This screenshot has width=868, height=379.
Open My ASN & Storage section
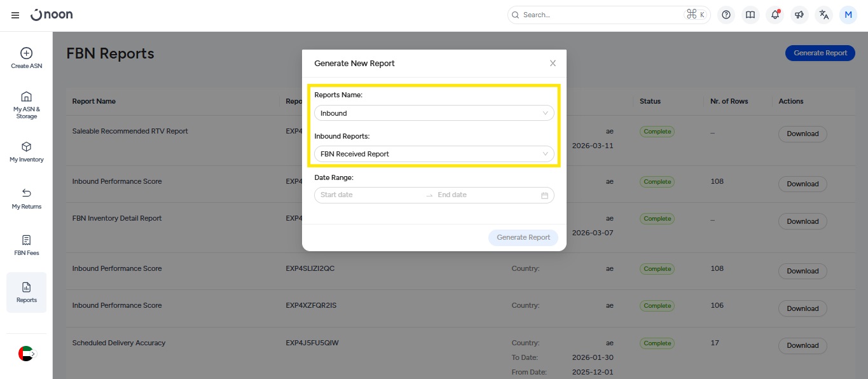27,105
